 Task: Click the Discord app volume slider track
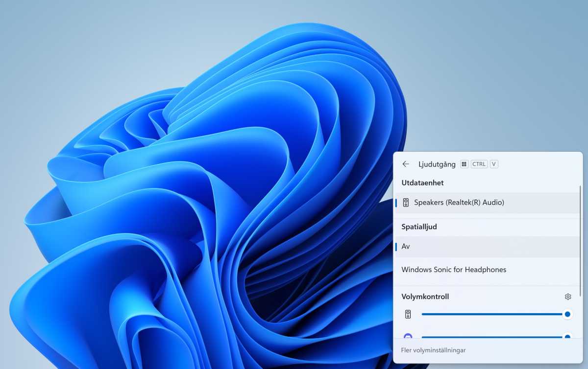(x=492, y=337)
